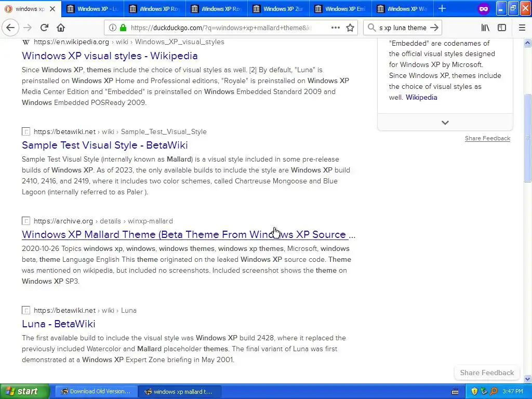Switch to the Windows XP Wa tab
Viewport: 532px width, 399px height.
tap(403, 9)
